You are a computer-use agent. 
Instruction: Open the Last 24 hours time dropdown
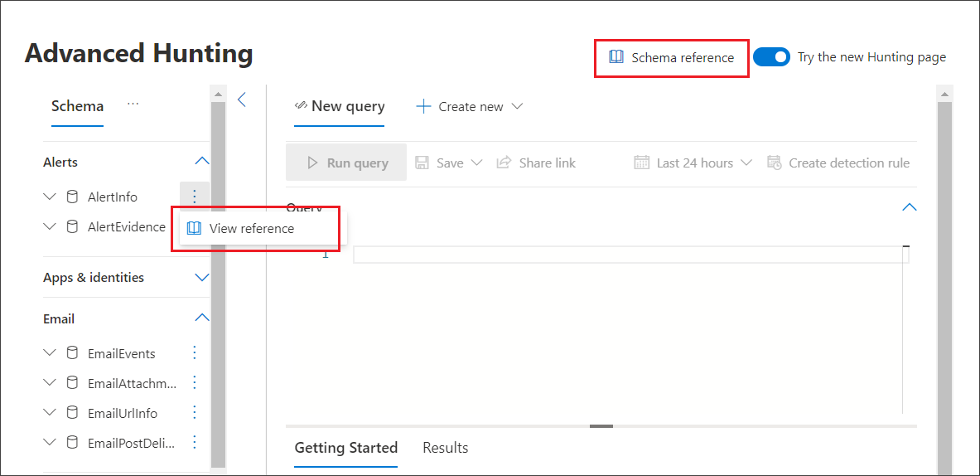693,163
